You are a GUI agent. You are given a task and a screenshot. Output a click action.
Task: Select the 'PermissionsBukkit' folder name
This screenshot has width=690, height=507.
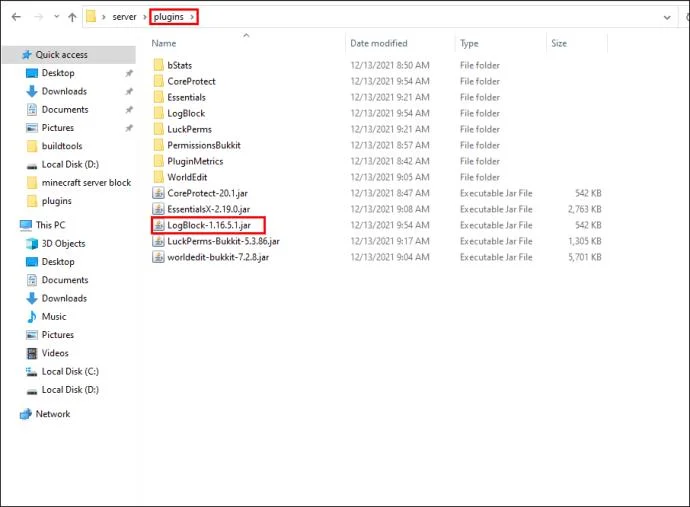coord(204,145)
